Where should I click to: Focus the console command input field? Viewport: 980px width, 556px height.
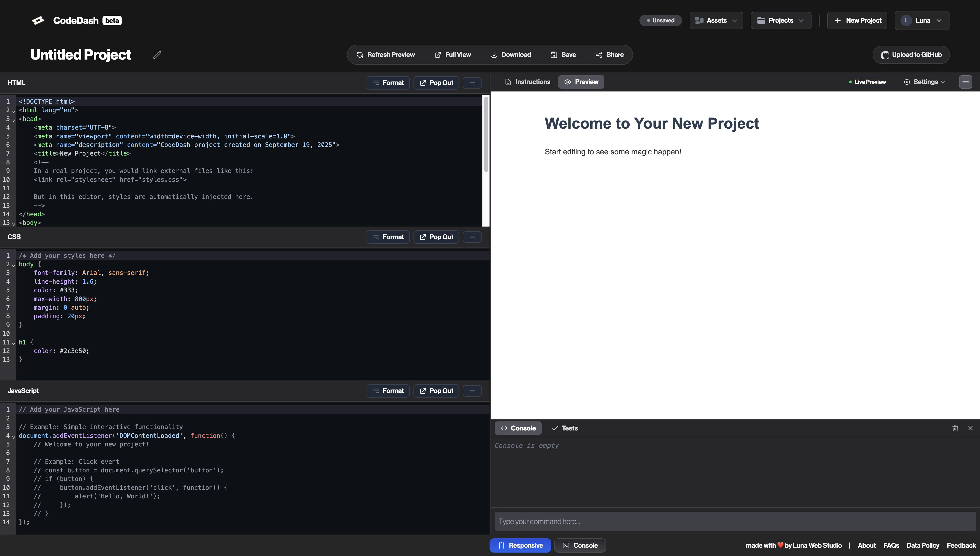pos(735,521)
